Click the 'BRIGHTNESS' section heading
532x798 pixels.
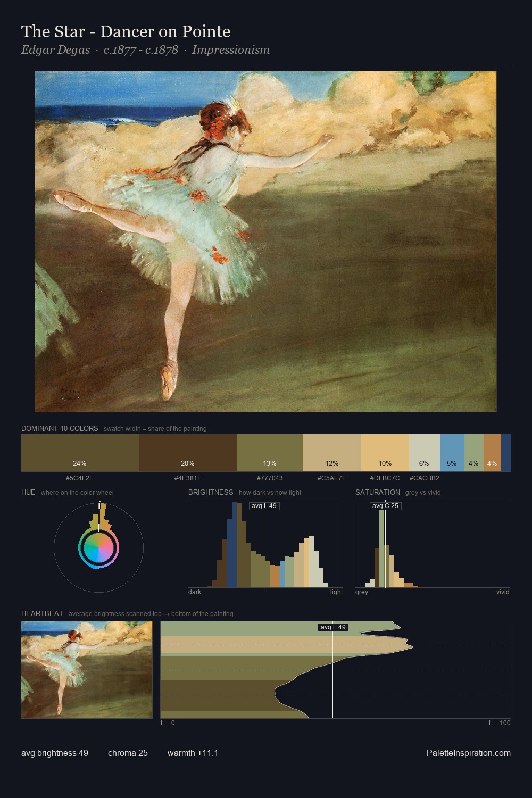(x=211, y=492)
